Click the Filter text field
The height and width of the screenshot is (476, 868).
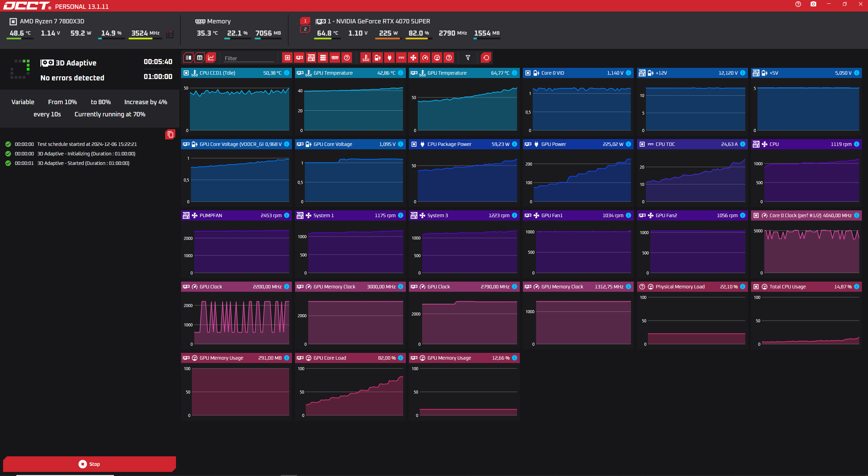[x=249, y=58]
